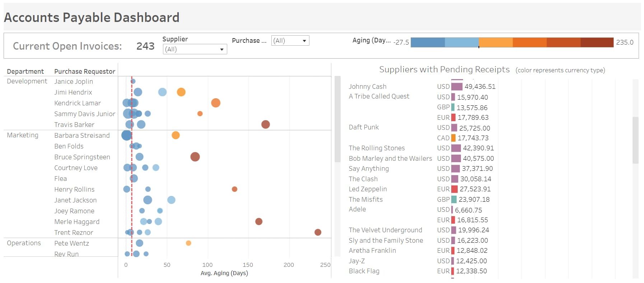This screenshot has height=283, width=644.
Task: Click the darkest red-brown aging legend swatch
Action: click(x=597, y=42)
